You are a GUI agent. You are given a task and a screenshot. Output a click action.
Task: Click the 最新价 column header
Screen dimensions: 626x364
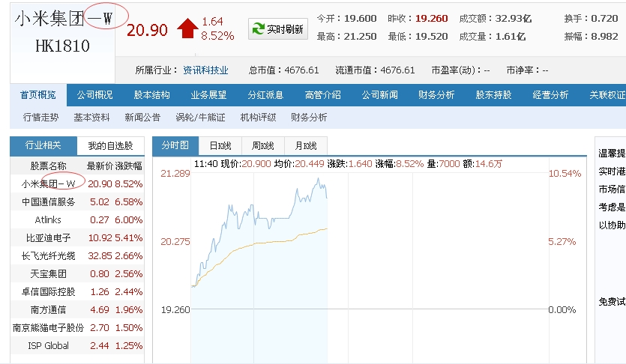point(100,166)
